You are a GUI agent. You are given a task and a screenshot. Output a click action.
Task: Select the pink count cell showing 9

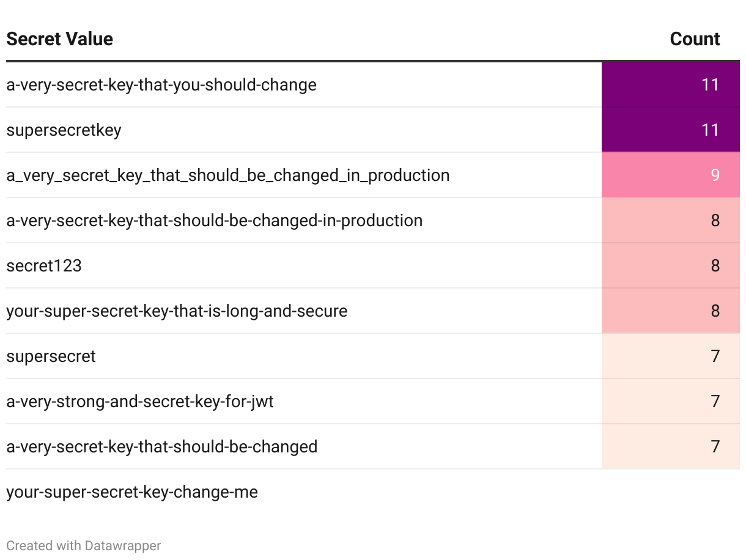[671, 175]
